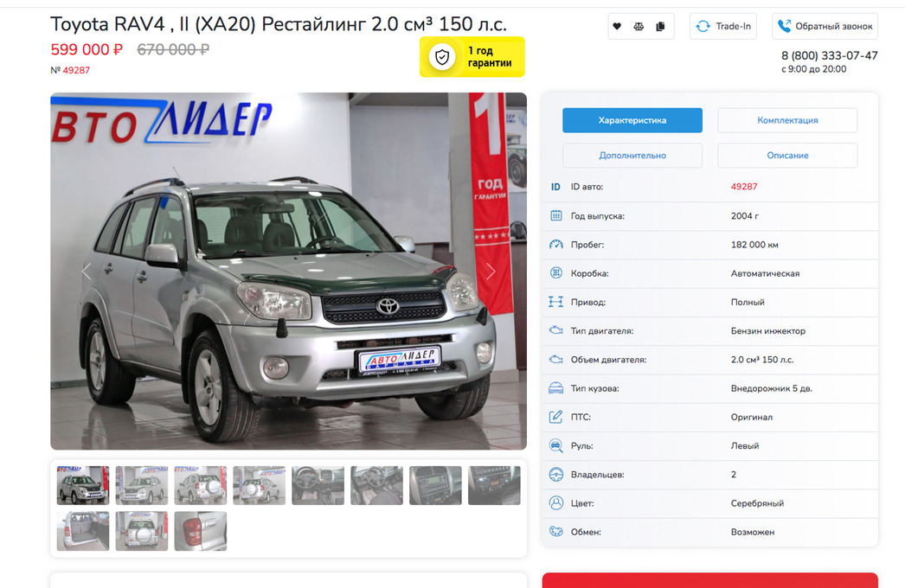The height and width of the screenshot is (588, 905).
Task: Click the steering icon beside Владельцев
Action: tap(555, 475)
